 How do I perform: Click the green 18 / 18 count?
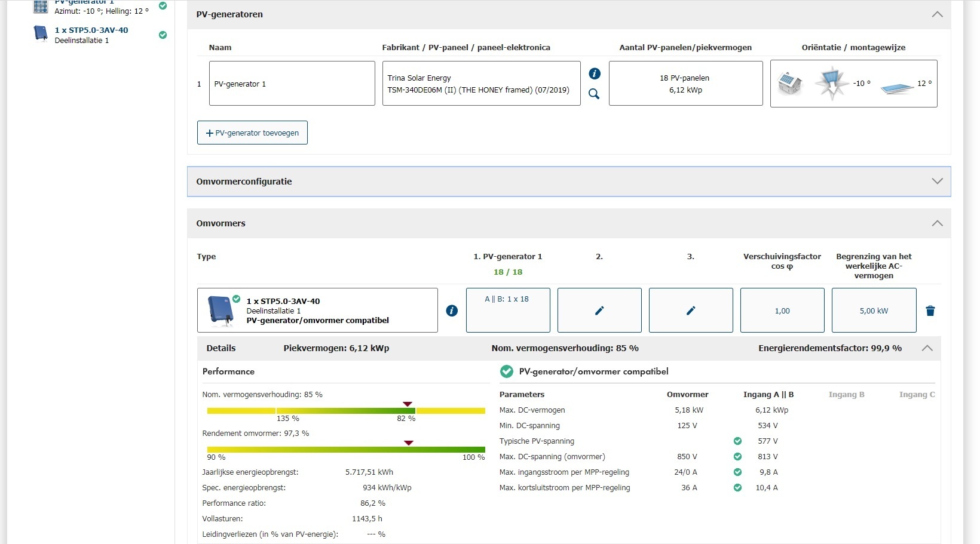pos(508,272)
